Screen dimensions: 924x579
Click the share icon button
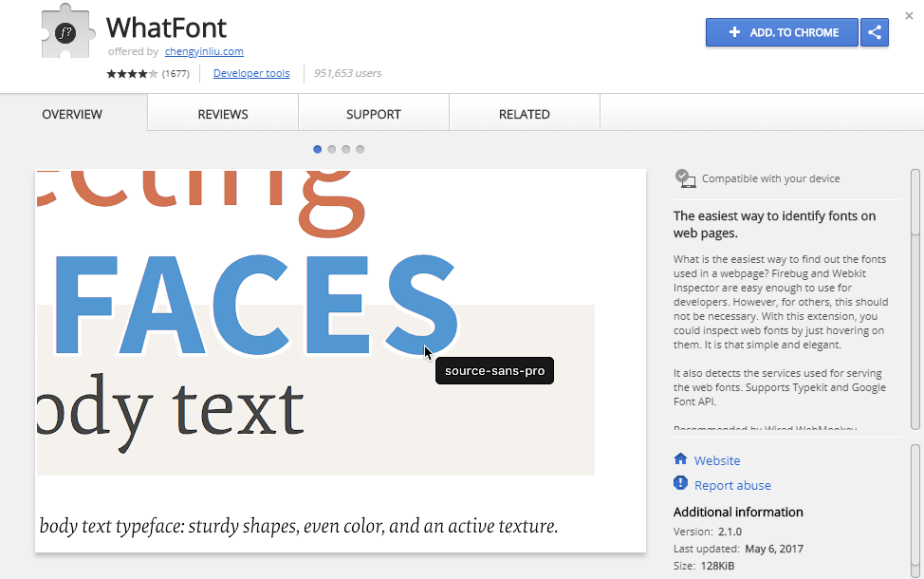(x=874, y=32)
